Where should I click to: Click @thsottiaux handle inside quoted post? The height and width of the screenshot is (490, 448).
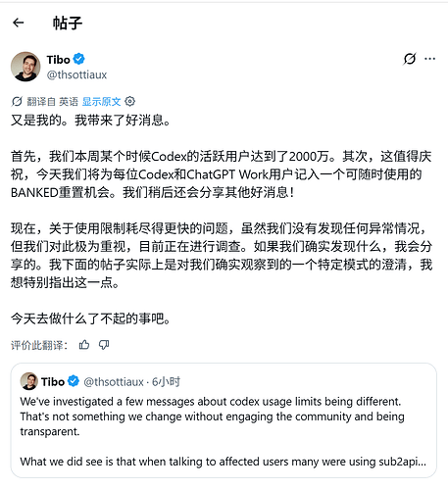tap(114, 381)
